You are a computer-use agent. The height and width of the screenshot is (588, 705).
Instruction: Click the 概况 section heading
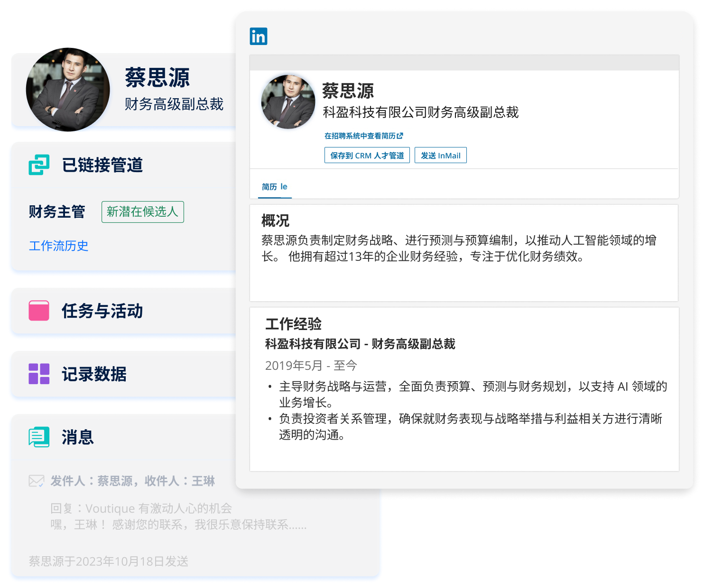275,220
